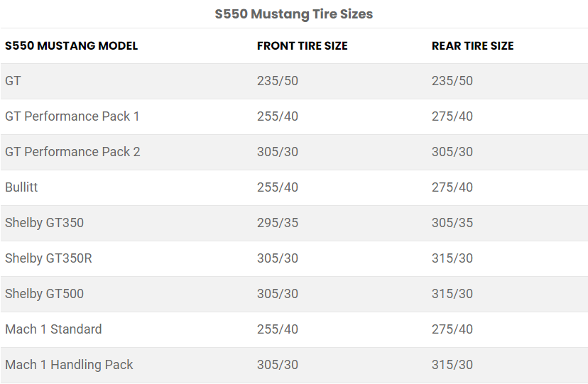Click Shelby GT500 rear tire size 315/30

point(452,294)
